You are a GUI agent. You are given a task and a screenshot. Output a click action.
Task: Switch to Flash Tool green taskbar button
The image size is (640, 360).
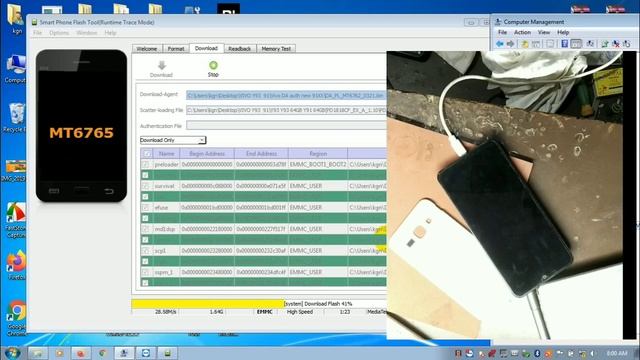point(167,353)
